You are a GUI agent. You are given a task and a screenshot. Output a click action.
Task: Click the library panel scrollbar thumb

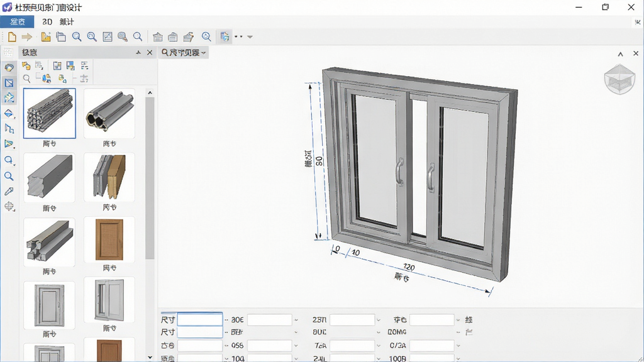click(150, 178)
